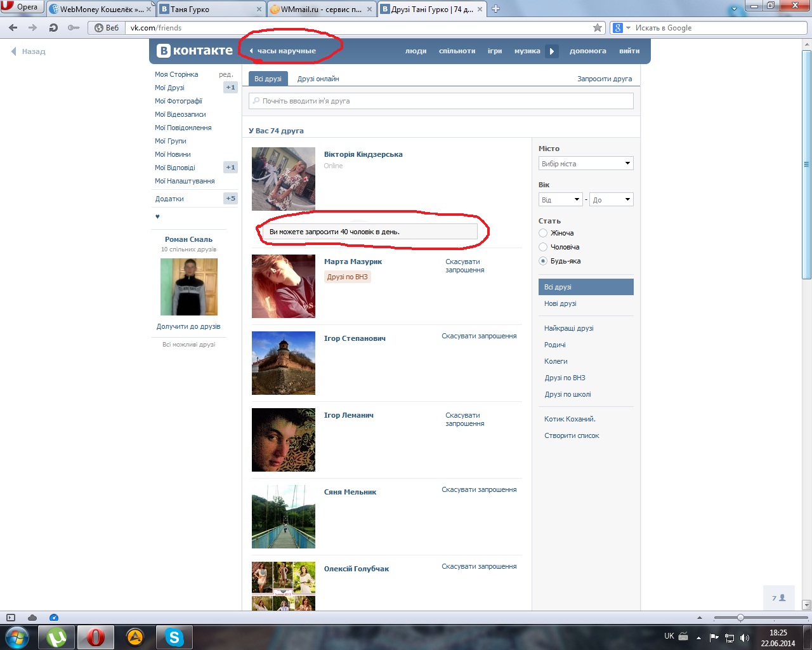Open the Від age dropdown
Screen dimensions: 812x650
[x=561, y=200]
